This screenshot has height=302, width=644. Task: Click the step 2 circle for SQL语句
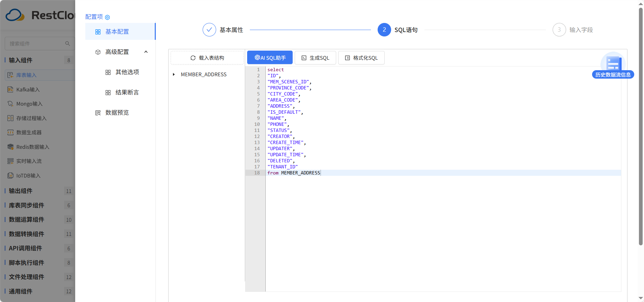(384, 30)
